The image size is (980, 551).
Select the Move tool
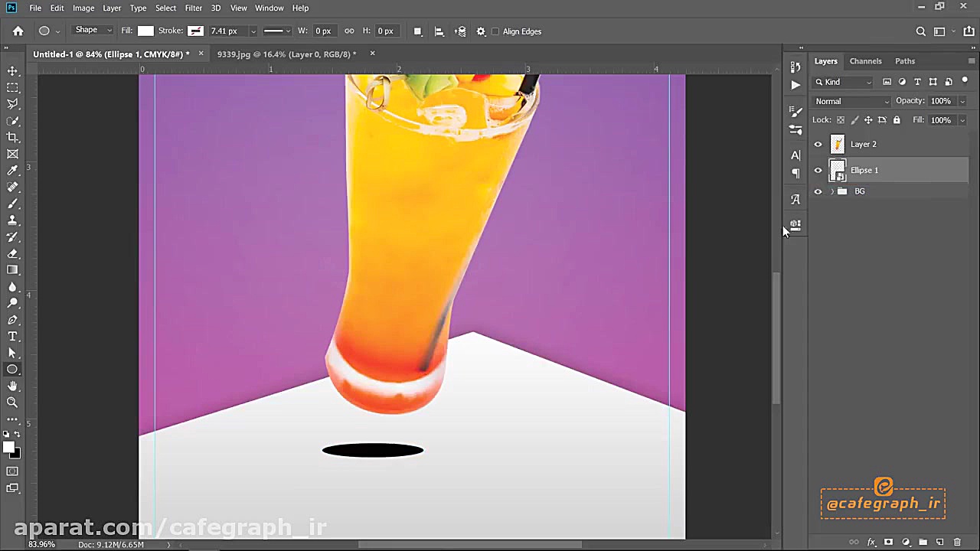[x=12, y=71]
